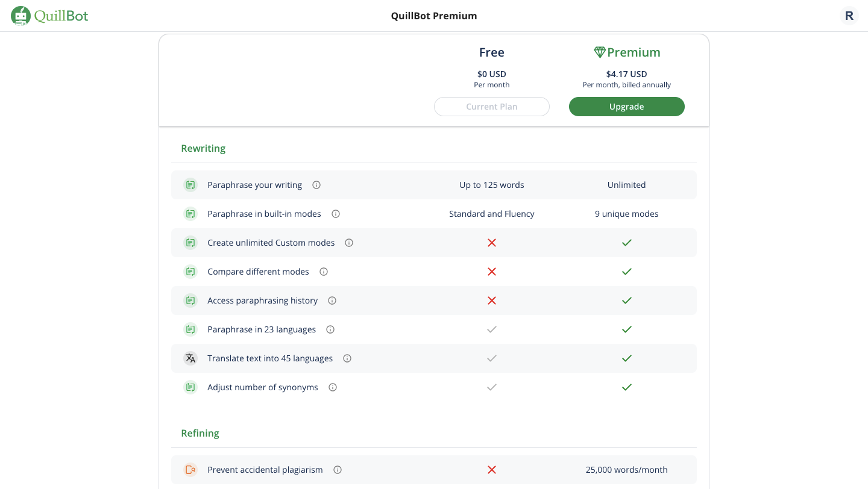This screenshot has width=868, height=489.
Task: Click info icon next to built-in modes
Action: tap(336, 214)
